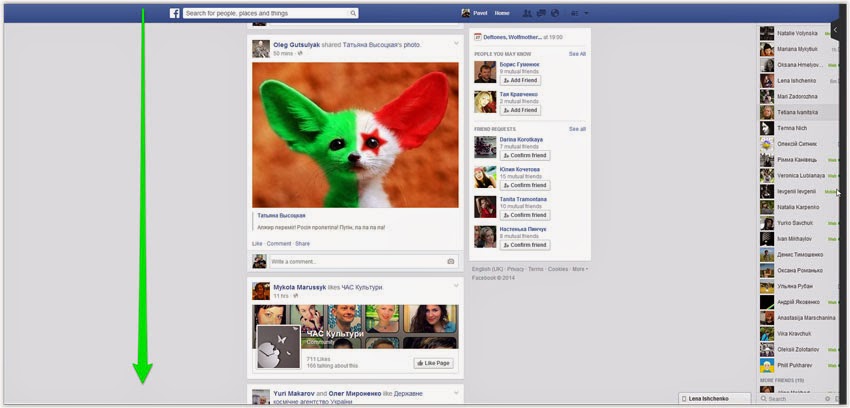Confirm friend request from Darina Korotkaya

click(x=525, y=156)
